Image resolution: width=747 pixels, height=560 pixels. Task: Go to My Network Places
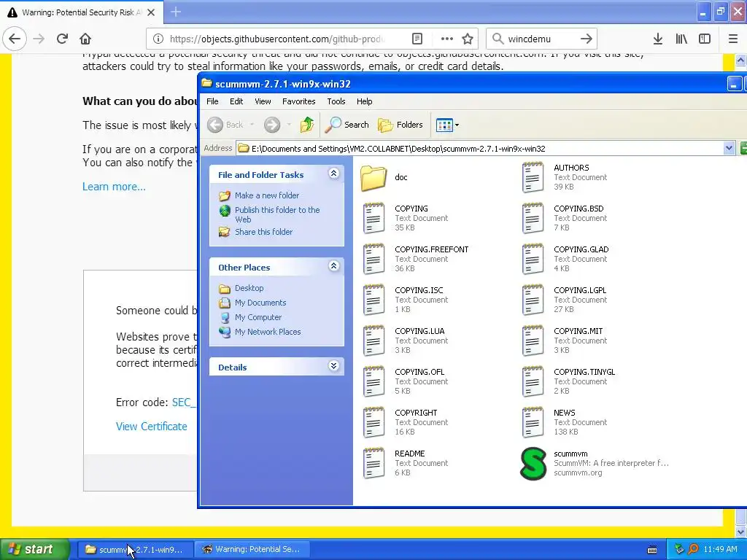pyautogui.click(x=268, y=332)
